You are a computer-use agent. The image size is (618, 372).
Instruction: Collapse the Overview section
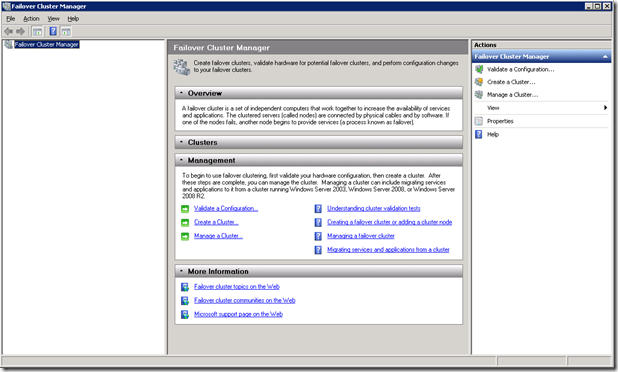[x=181, y=93]
